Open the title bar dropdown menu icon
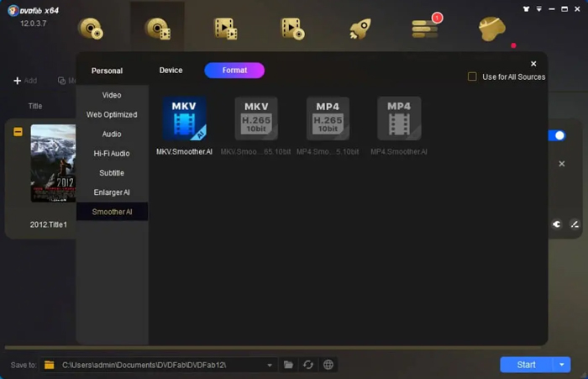The width and height of the screenshot is (588, 379). click(539, 9)
